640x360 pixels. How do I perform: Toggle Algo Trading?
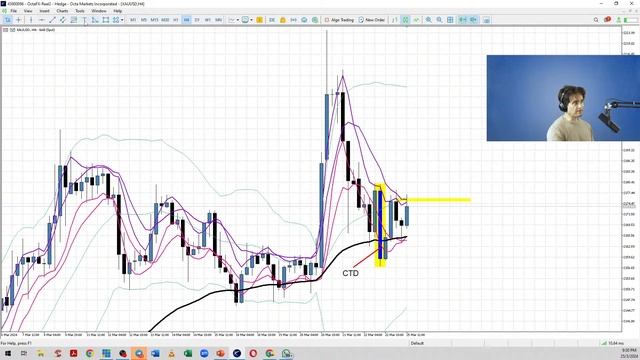(339, 20)
